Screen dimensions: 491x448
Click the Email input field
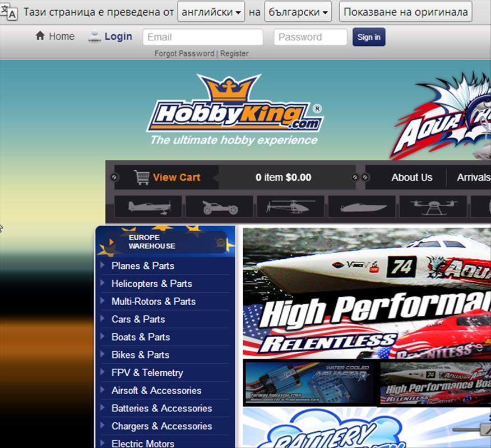(x=203, y=37)
